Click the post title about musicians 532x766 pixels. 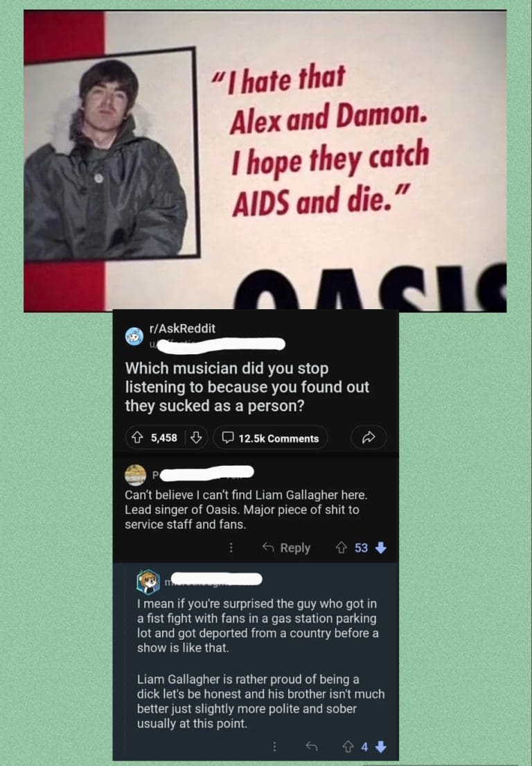(x=247, y=387)
